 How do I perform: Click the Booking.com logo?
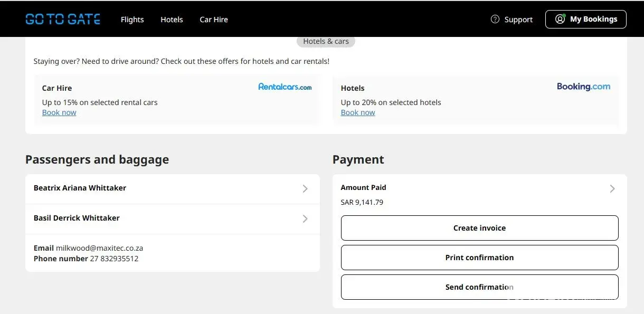(x=583, y=87)
